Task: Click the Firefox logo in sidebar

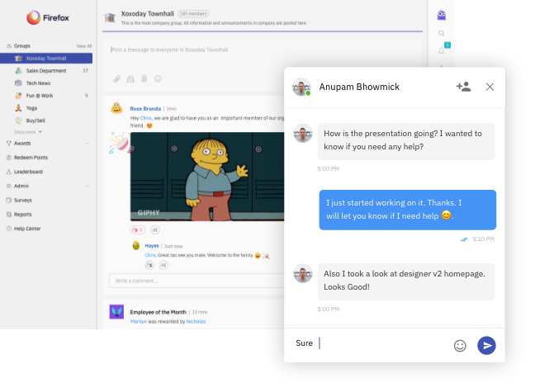Action: [48, 17]
